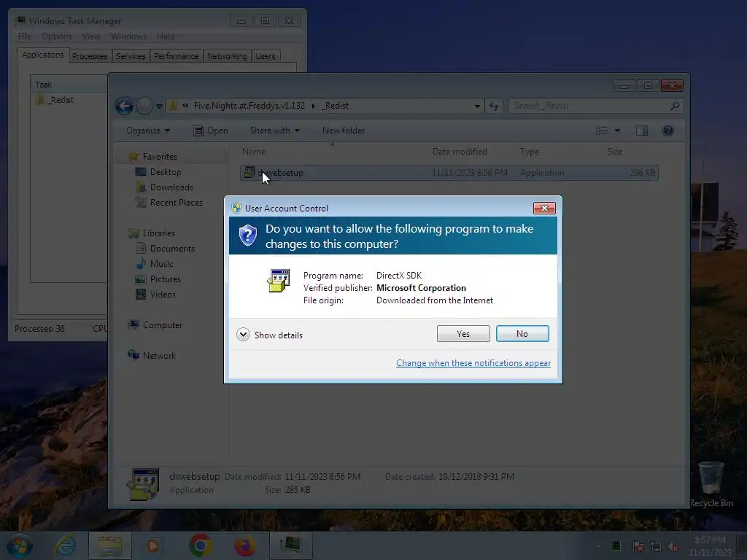Switch to Users tab in Task Manager

point(266,56)
